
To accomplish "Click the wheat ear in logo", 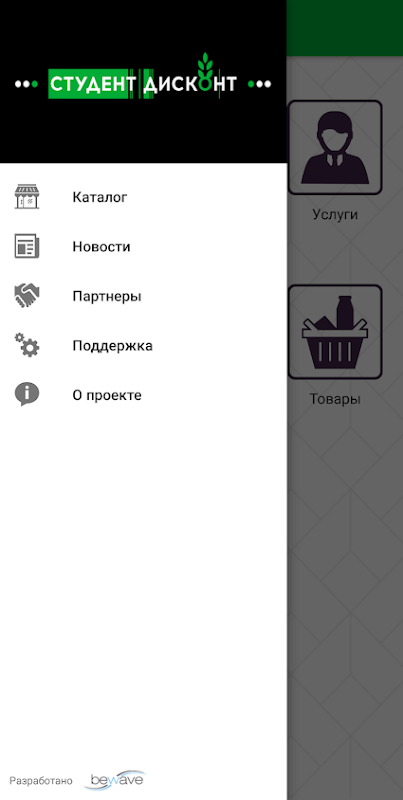I will coord(205,65).
